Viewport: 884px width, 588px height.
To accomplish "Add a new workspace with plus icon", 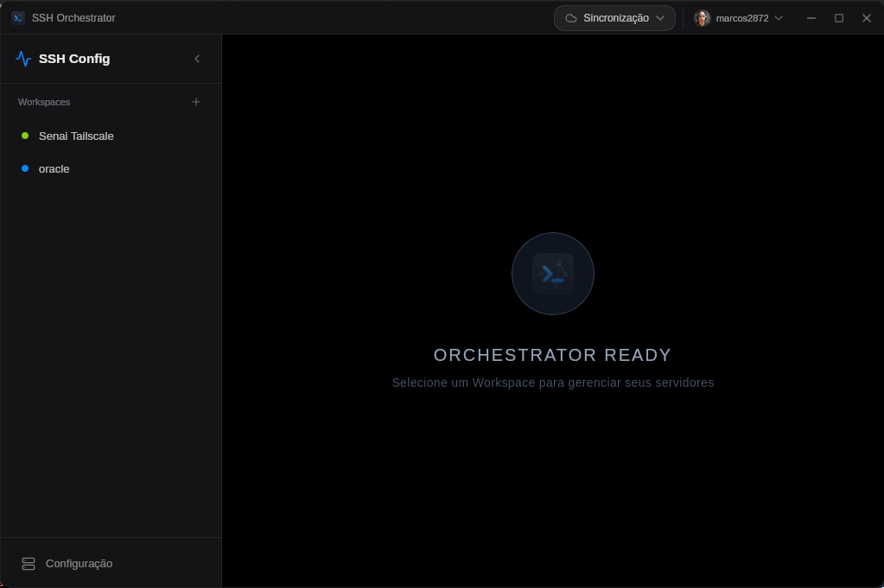I will point(195,102).
